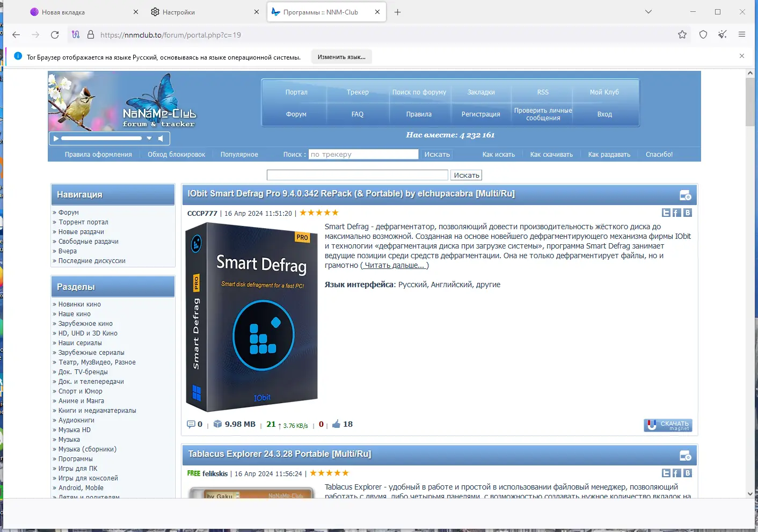The image size is (758, 532).
Task: Share Tablacus Explorer post on VK
Action: tap(688, 473)
